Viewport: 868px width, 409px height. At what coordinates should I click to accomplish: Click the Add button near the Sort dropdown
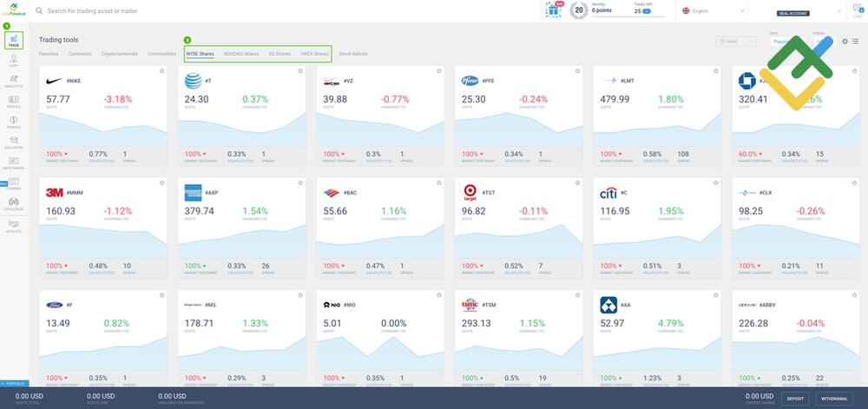736,42
